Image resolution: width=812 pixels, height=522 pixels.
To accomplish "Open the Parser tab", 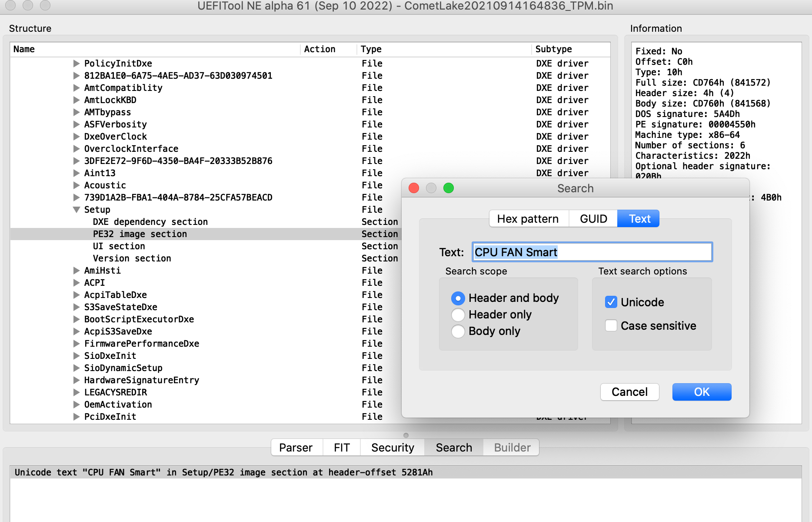I will pos(296,448).
